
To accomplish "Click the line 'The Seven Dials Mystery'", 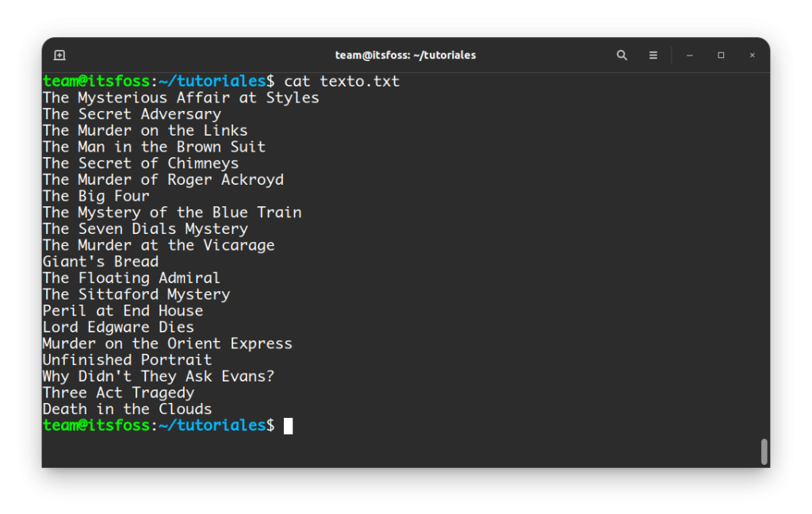I will click(145, 229).
